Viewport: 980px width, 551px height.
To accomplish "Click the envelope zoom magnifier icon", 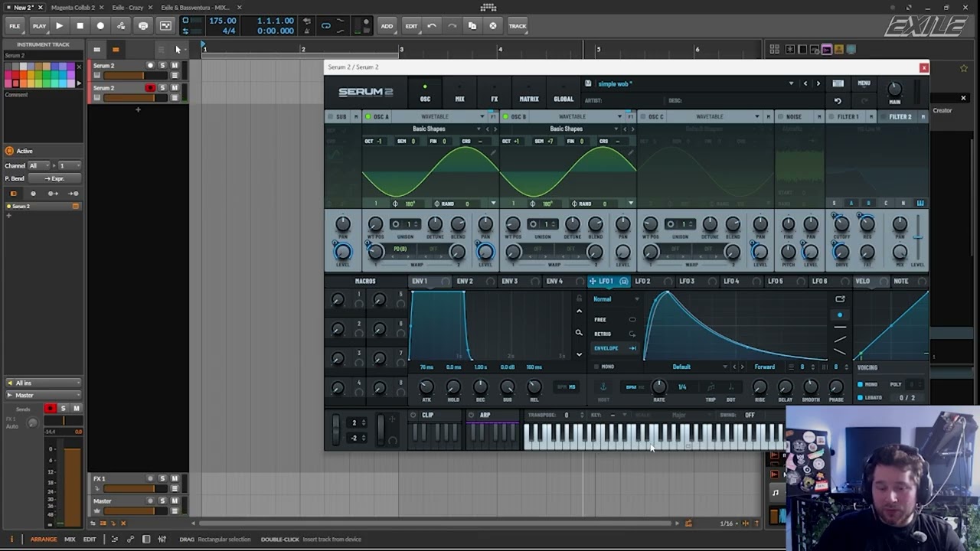I will click(x=579, y=333).
